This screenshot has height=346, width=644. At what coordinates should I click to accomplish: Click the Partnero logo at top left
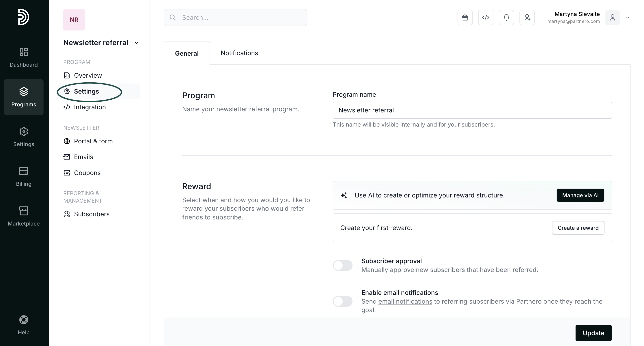point(24,17)
